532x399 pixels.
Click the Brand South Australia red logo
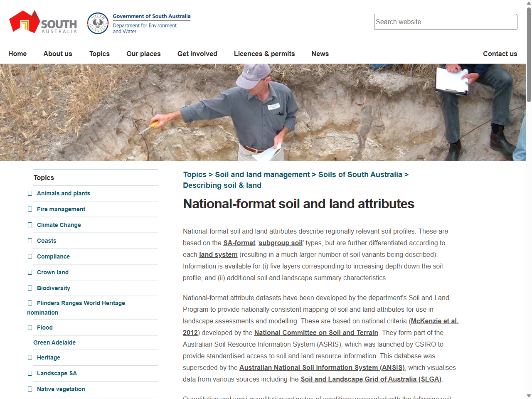[x=24, y=22]
